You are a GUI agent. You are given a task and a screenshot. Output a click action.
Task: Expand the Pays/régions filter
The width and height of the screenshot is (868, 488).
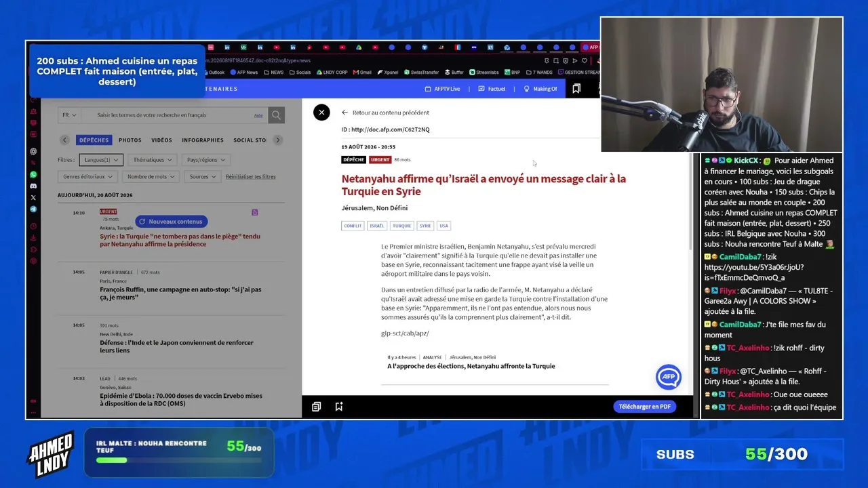click(x=206, y=160)
